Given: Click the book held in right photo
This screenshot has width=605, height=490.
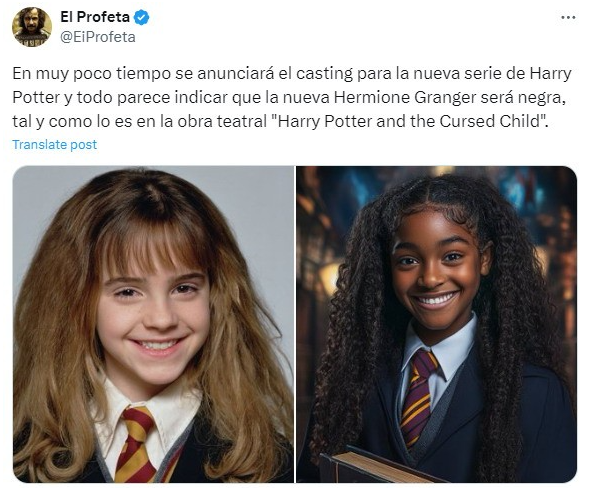Looking at the screenshot, I should (380, 466).
